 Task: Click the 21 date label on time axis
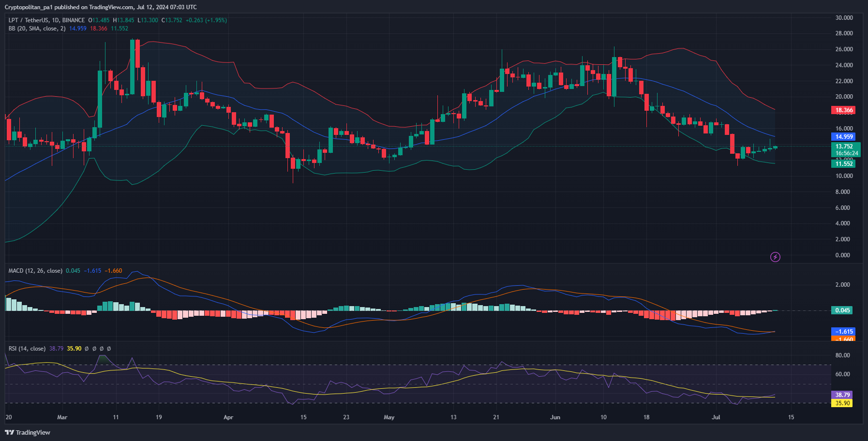pos(496,417)
